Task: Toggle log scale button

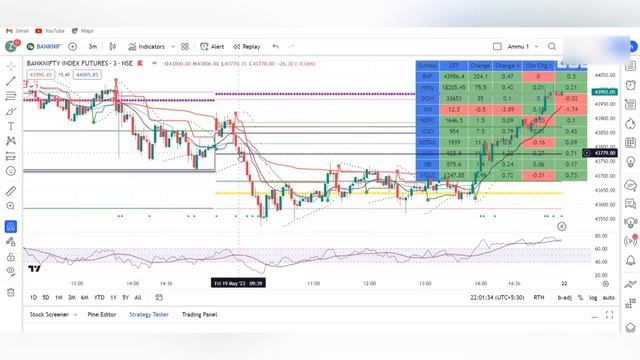Action: (593, 298)
